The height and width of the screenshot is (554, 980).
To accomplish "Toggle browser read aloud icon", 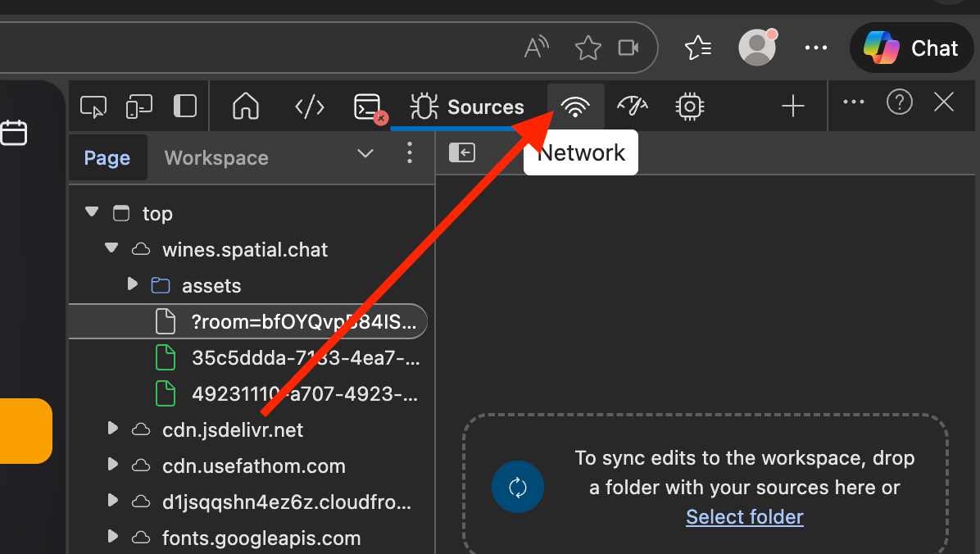I will 536,48.
